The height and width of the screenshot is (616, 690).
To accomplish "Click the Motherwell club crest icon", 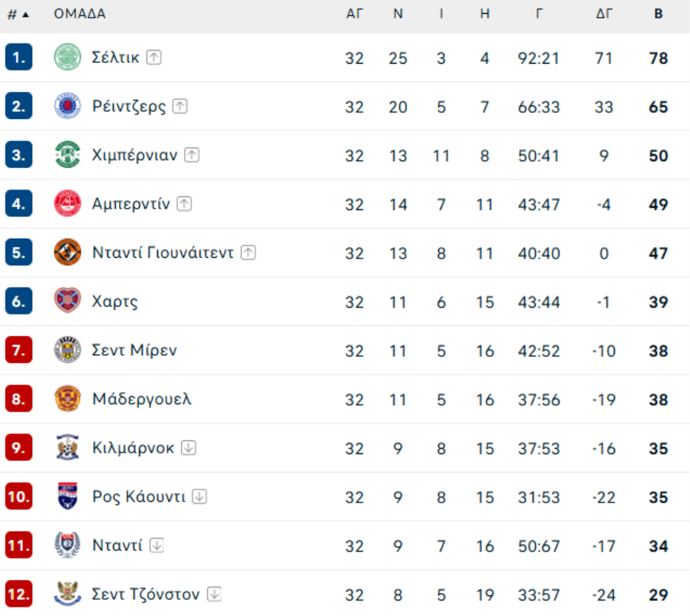I will click(68, 399).
